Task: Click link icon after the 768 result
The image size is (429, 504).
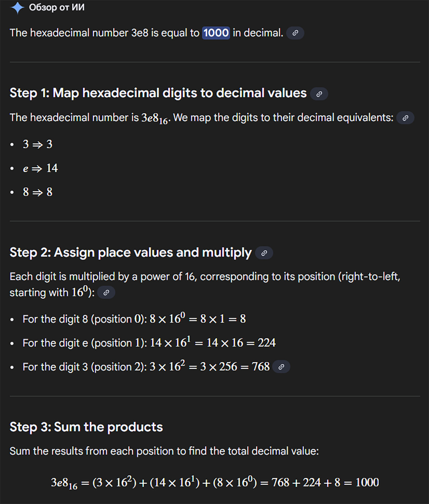Action: click(281, 367)
